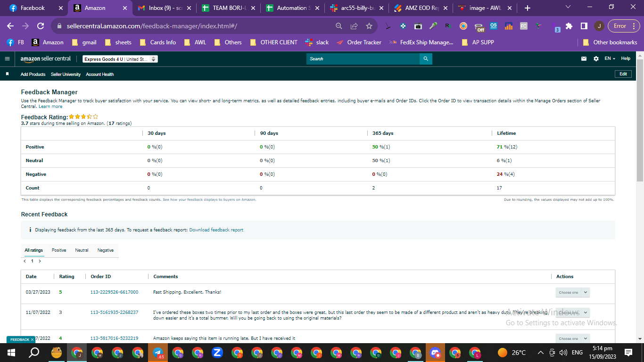Expand the Cards Info bookmark folder
Screen dimensions: 644x362
[x=158, y=42]
